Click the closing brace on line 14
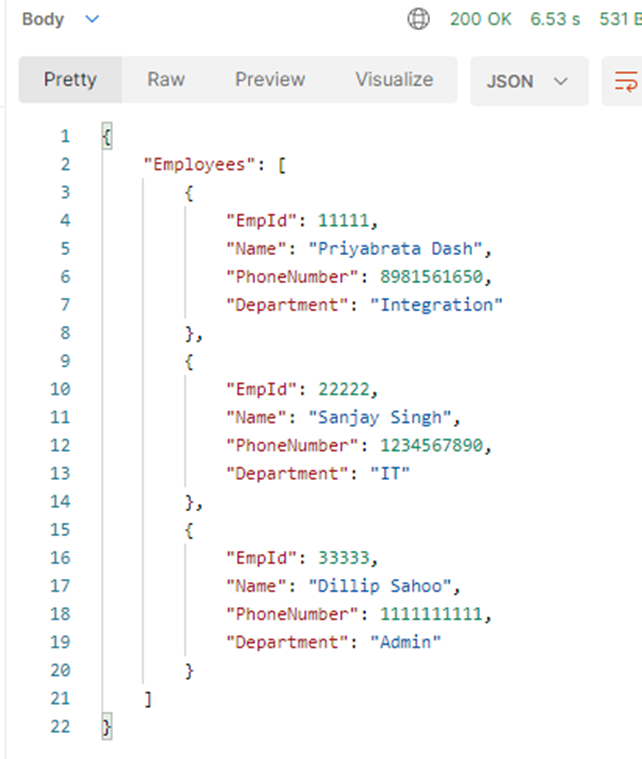Screen dimensions: 642x759 pyautogui.click(x=189, y=502)
